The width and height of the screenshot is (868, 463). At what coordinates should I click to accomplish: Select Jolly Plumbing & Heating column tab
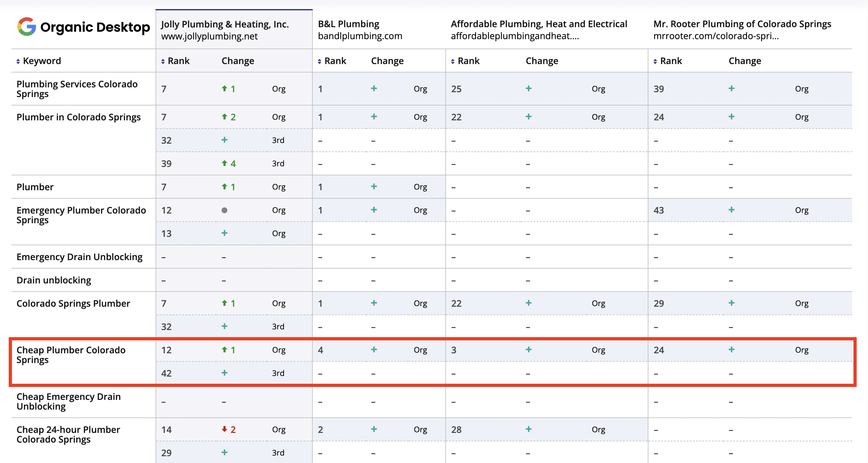coord(234,29)
